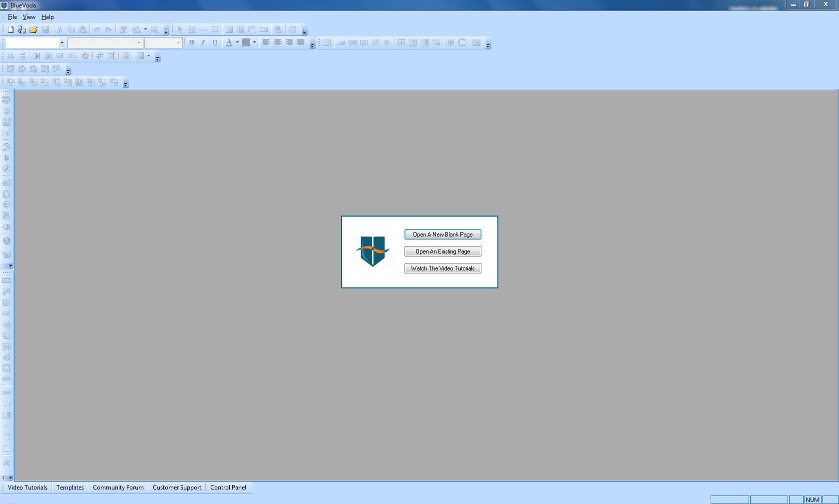
Task: Expand the Preview icon dropdown arrow
Action: pyautogui.click(x=145, y=29)
